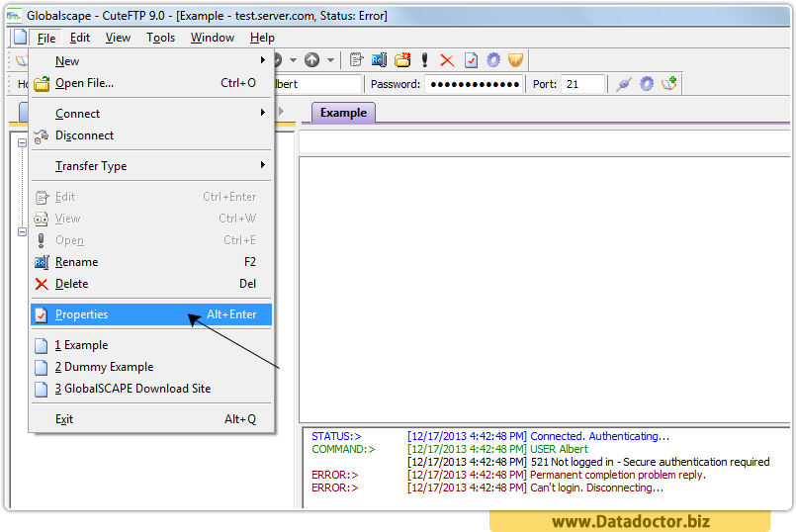The width and height of the screenshot is (796, 532).
Task: Choose Rename from File menu
Action: pyautogui.click(x=151, y=262)
